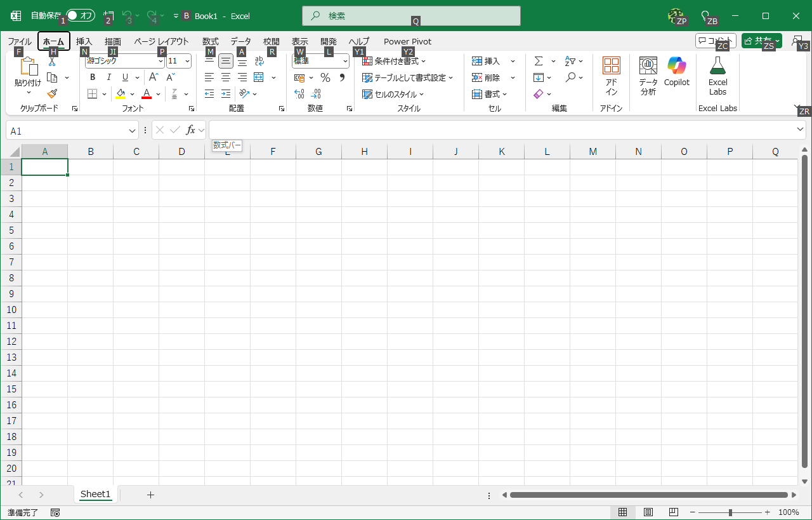The height and width of the screenshot is (520, 812).
Task: Click the Fill down arrow icon
Action: 539,77
